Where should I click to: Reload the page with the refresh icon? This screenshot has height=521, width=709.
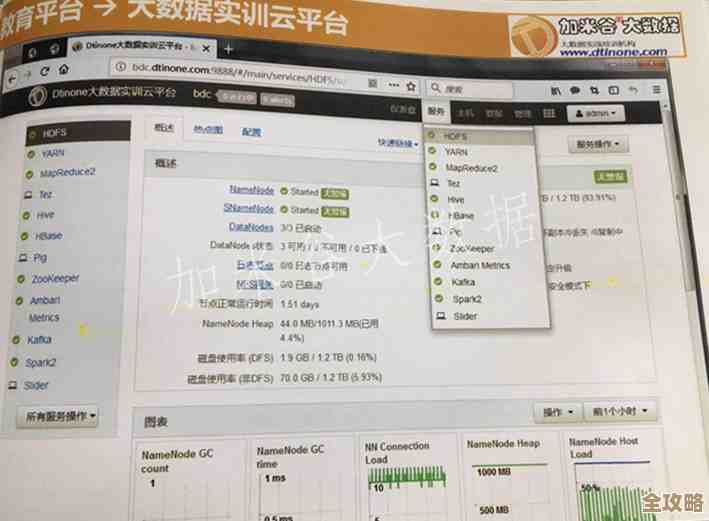click(44, 71)
